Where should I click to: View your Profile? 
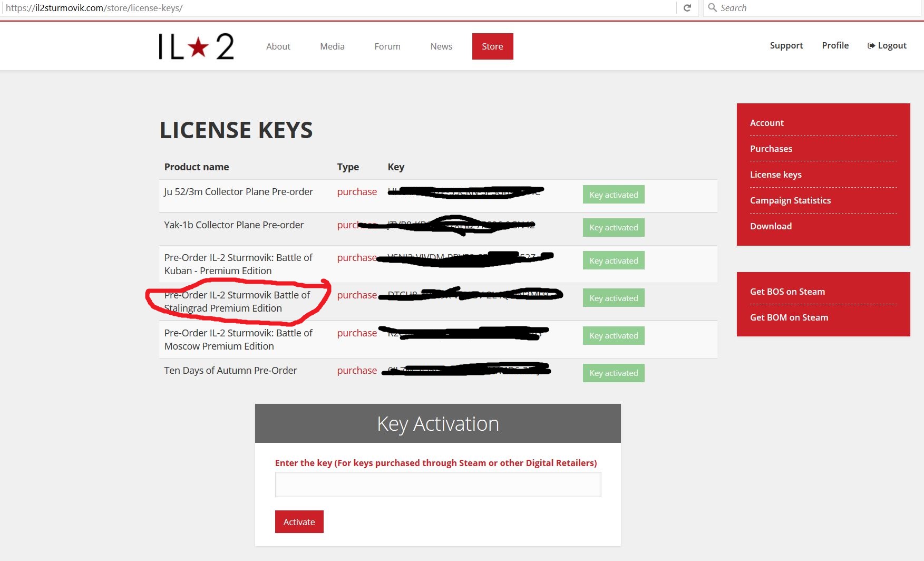pos(835,45)
